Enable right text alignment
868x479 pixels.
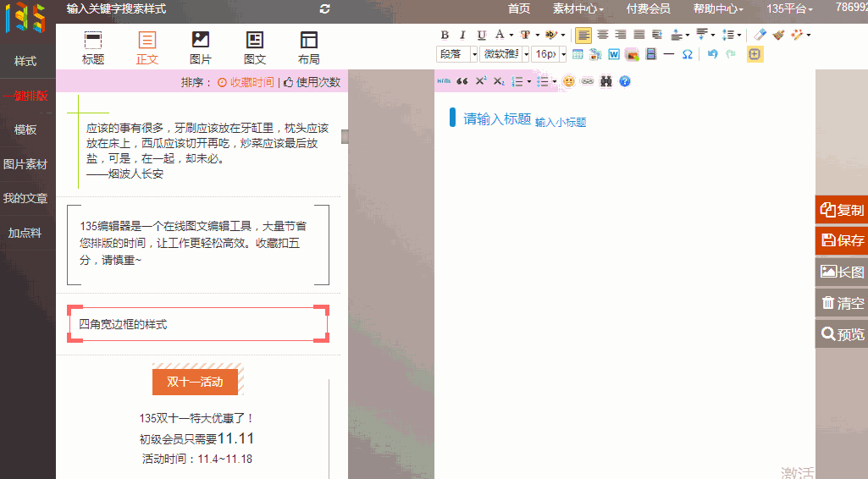621,35
